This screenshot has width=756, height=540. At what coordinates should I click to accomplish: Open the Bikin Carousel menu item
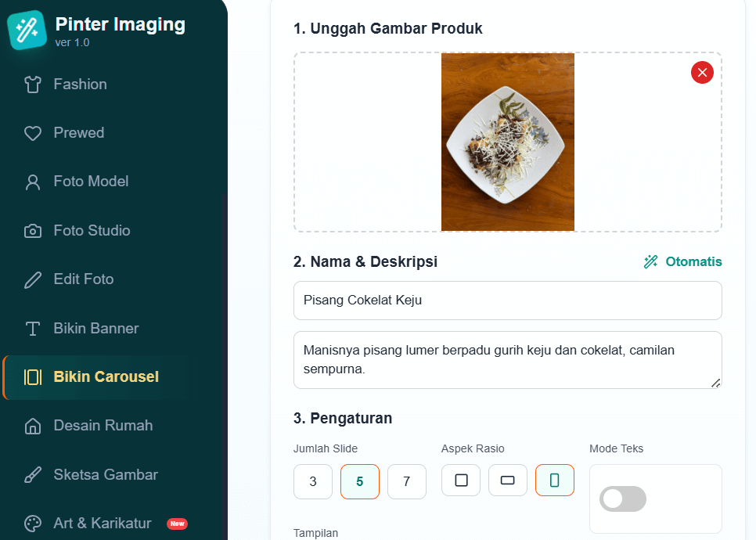(106, 377)
